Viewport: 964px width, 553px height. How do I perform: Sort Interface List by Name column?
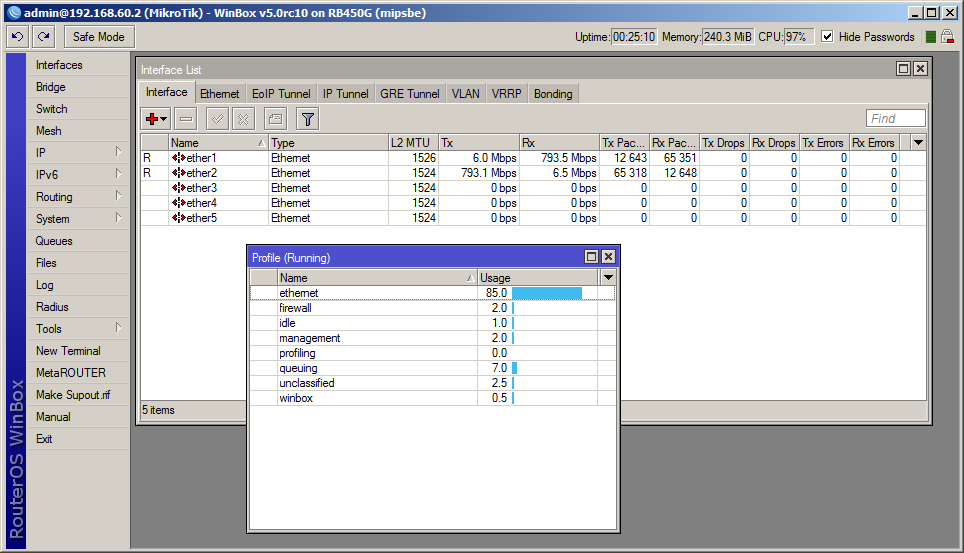218,143
